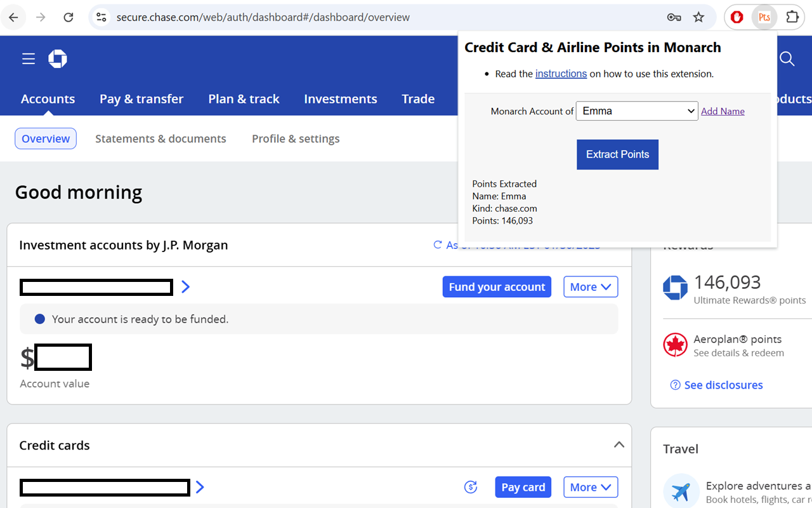Open investment account details via blue chevron
Screen dimensions: 812x508
coord(185,287)
